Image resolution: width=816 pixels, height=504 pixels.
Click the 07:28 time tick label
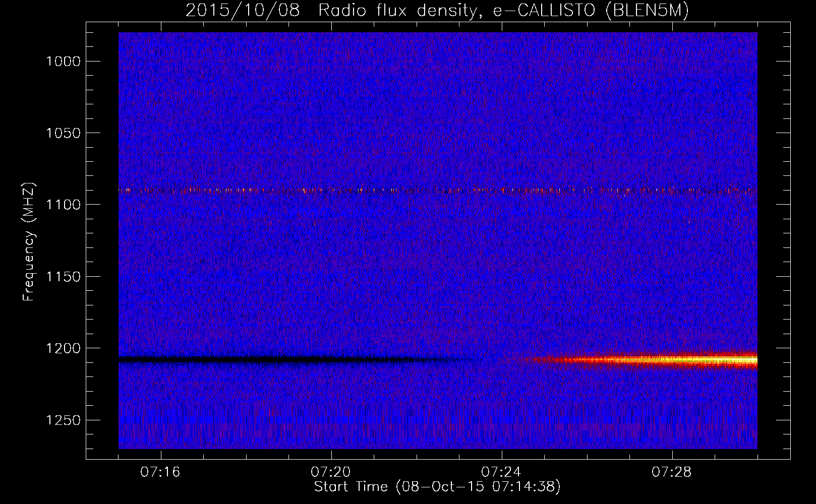(x=672, y=472)
